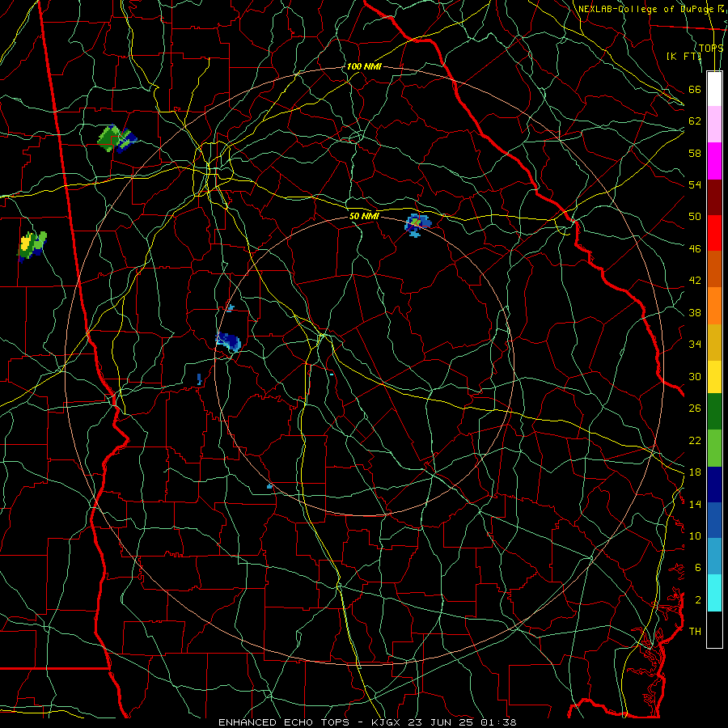Viewport: 728px width, 728px height.
Task: Click the medium blue legend swatch
Action: pos(714,520)
